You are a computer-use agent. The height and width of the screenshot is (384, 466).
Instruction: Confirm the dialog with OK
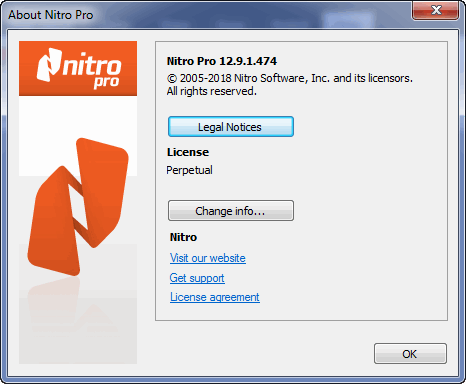(x=410, y=354)
